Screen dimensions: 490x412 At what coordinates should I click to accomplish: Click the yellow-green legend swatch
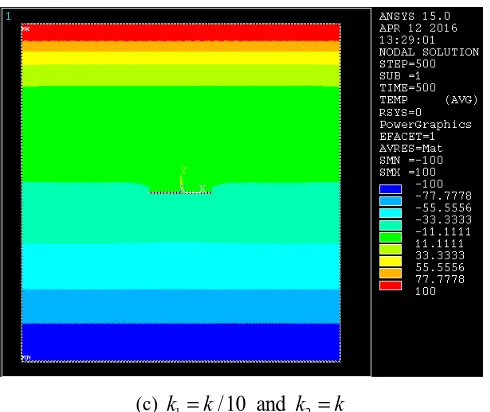pos(390,249)
